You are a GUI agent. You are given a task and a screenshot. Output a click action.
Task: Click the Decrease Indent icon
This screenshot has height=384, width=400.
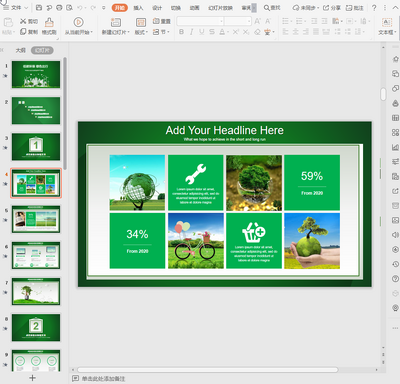click(314, 21)
